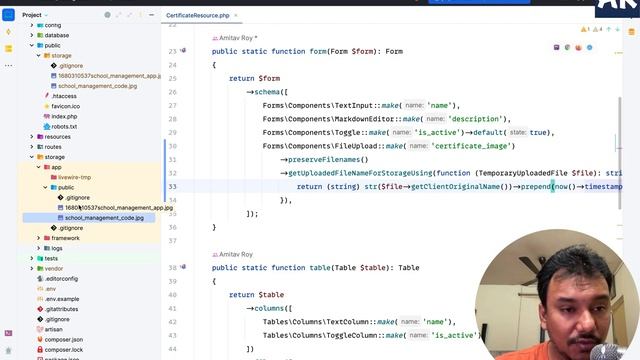This screenshot has width=640, height=360.
Task: Collapse the app folder
Action: click(x=39, y=167)
